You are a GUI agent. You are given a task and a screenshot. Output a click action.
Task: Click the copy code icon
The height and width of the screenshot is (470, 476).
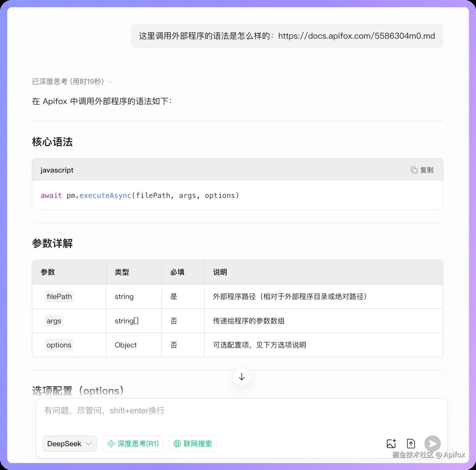[414, 170]
